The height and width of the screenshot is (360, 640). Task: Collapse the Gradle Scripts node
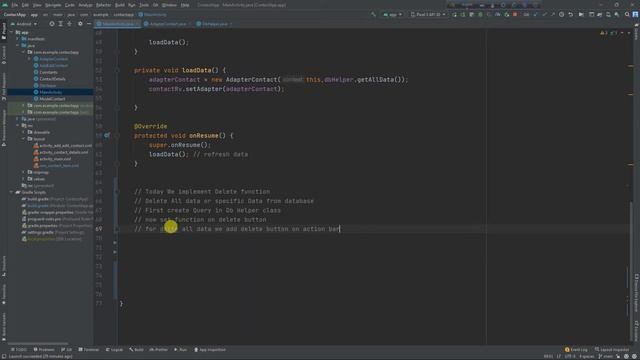[11, 192]
